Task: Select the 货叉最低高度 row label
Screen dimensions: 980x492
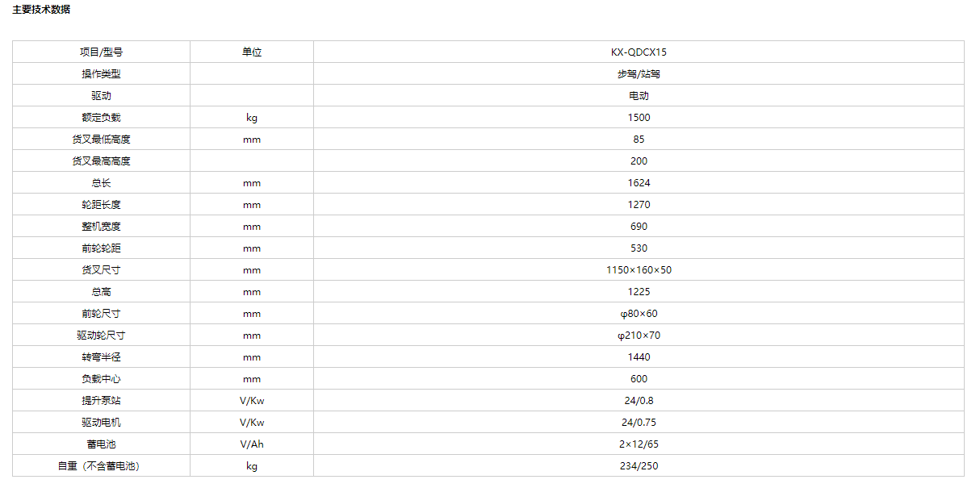Action: tap(101, 139)
